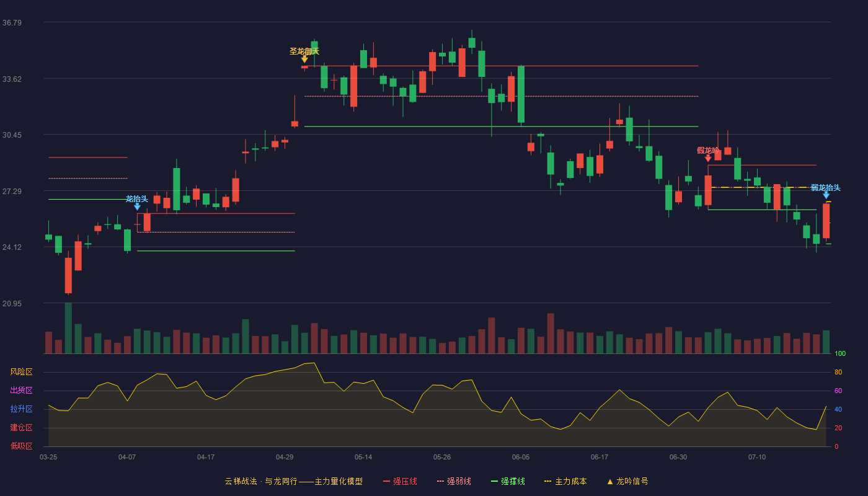868x496 pixels.
Task: Click the 龙抬头 blue arrow signal marker
Action: pos(137,206)
